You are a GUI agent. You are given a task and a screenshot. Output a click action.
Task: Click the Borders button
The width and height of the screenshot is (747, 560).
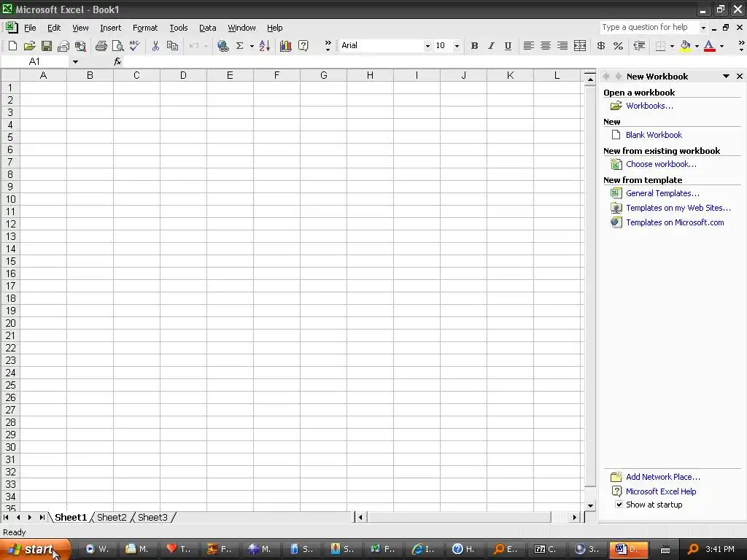[660, 46]
